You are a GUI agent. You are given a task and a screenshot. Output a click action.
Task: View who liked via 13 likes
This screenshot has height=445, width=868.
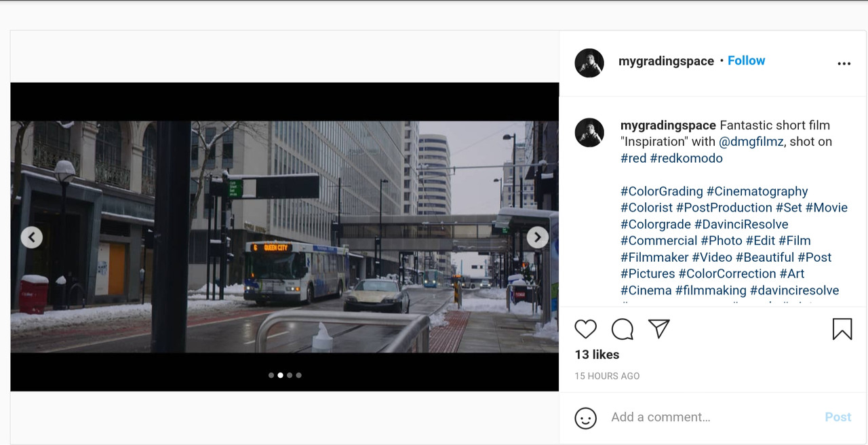click(597, 355)
